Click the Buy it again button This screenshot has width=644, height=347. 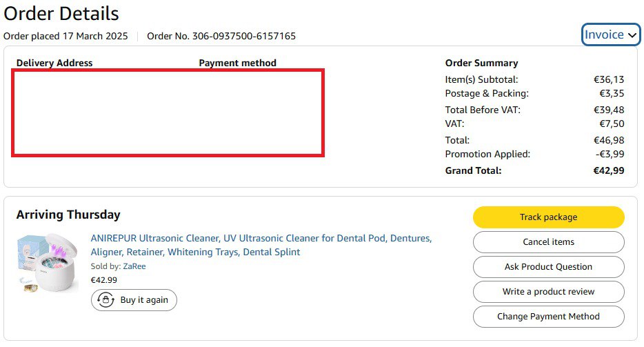[134, 300]
